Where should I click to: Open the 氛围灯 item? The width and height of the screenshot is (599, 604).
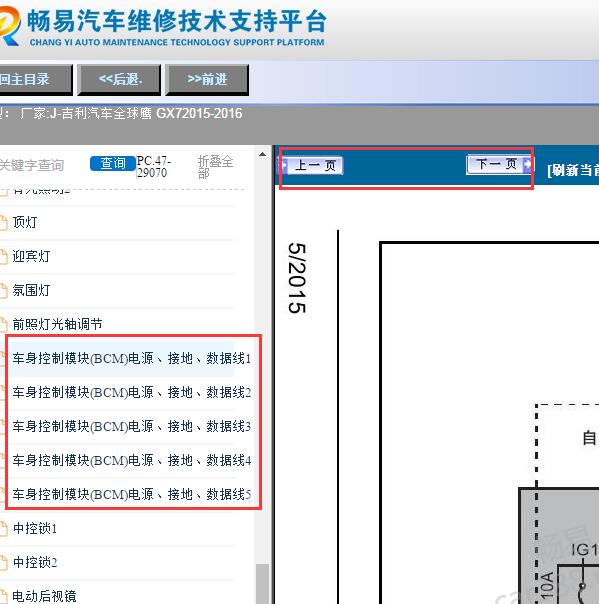coord(31,290)
